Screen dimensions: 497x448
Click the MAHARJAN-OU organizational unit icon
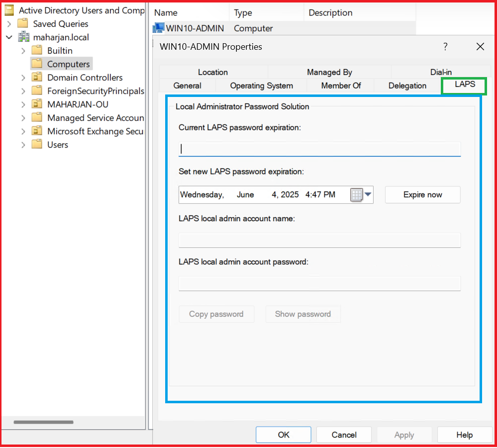tap(37, 104)
